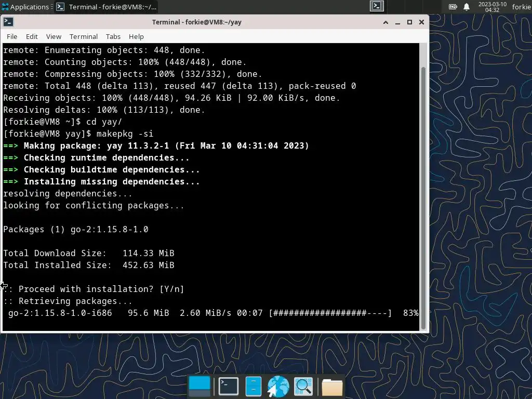Click 'Resolving deltas: 100% (113/113)' line

(x=104, y=110)
